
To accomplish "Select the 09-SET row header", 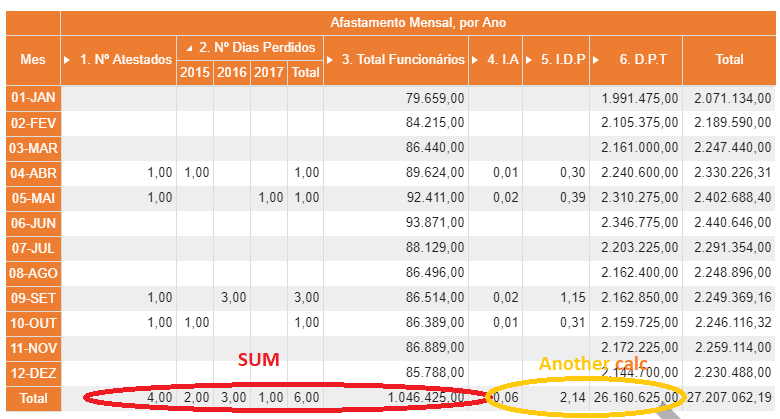I will (33, 298).
